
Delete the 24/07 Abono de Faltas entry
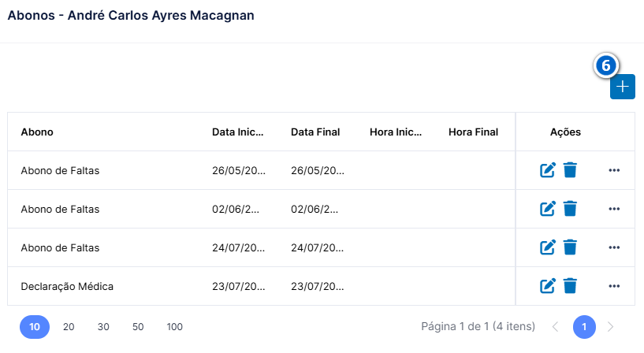[570, 247]
